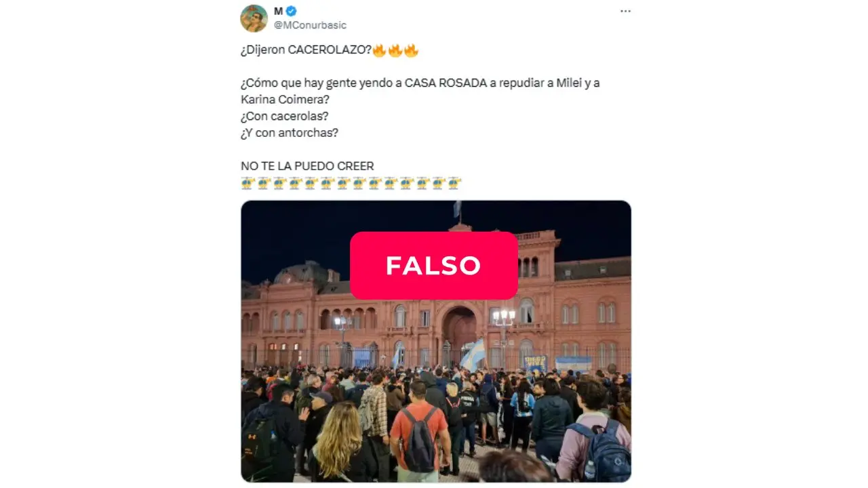Click the first fire emoji after CACEROLAZO
Image resolution: width=868 pixels, height=488 pixels.
coord(380,50)
